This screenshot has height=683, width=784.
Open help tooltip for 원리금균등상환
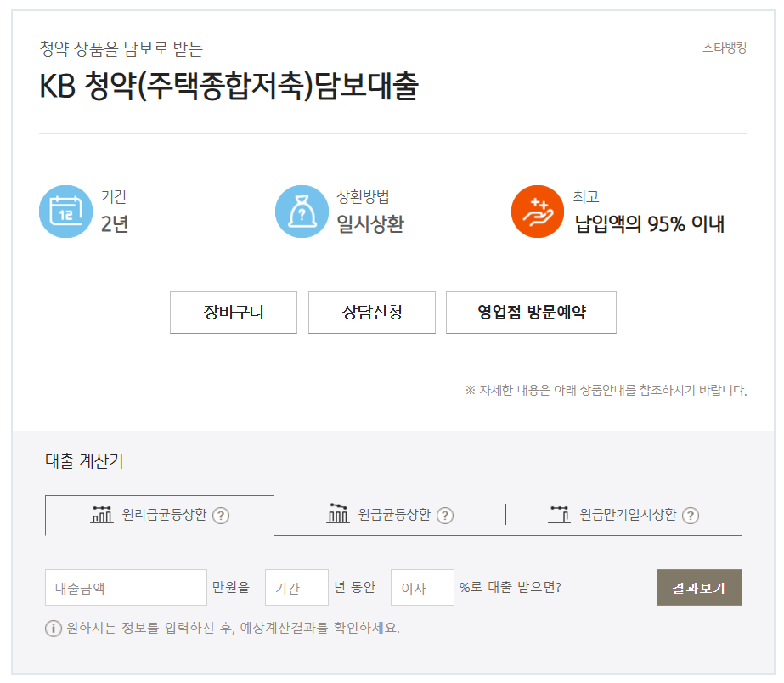tap(221, 515)
